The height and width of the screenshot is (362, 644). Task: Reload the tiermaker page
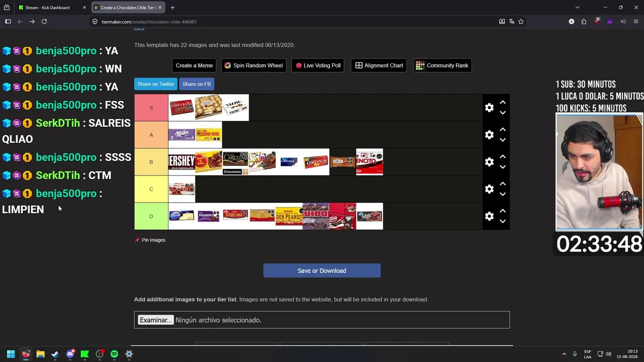[x=44, y=22]
